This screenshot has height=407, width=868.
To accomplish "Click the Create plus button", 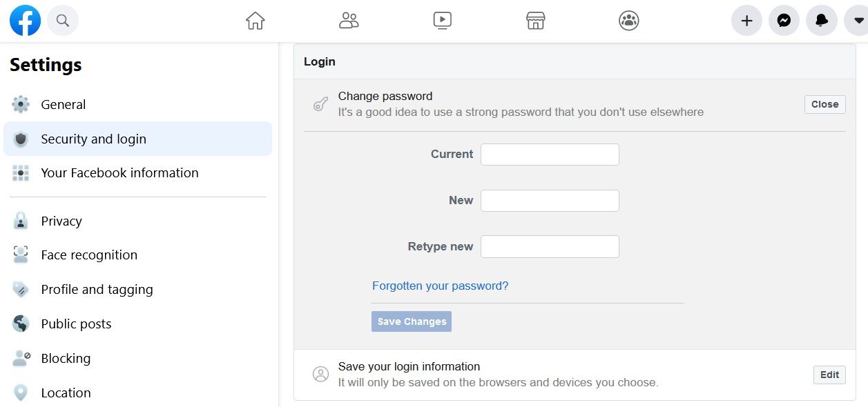I will tap(746, 21).
